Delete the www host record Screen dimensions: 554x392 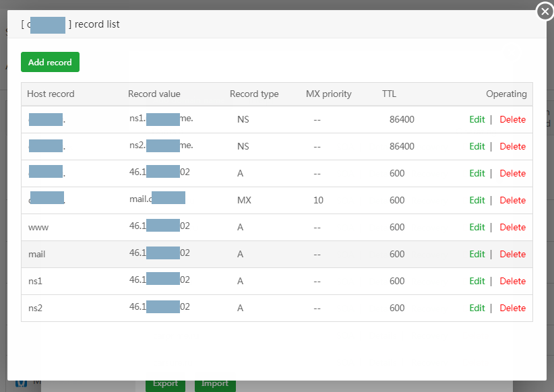512,227
